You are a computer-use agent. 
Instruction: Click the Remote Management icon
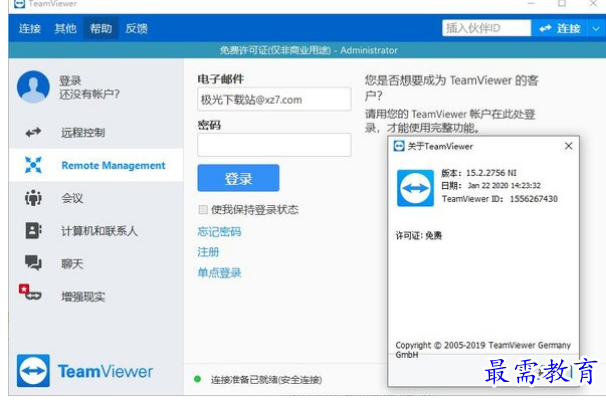pos(33,165)
